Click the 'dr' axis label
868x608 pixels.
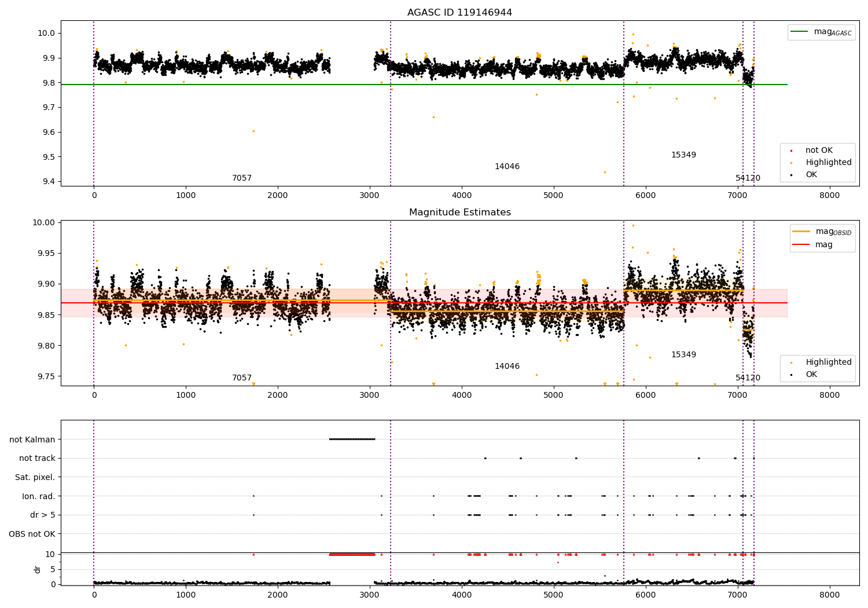coord(38,569)
